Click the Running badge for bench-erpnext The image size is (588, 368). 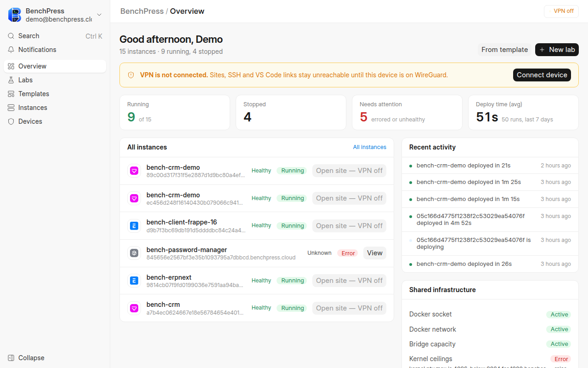[x=293, y=281]
